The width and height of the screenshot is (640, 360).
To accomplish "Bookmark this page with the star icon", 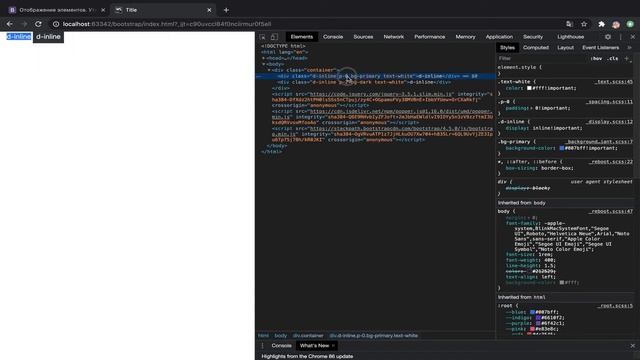I will click(584, 24).
